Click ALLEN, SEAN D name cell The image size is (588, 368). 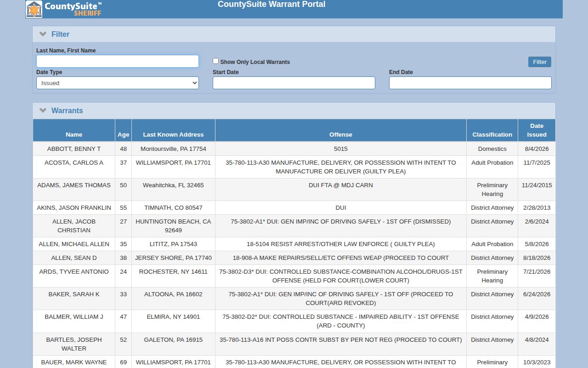[x=74, y=258]
